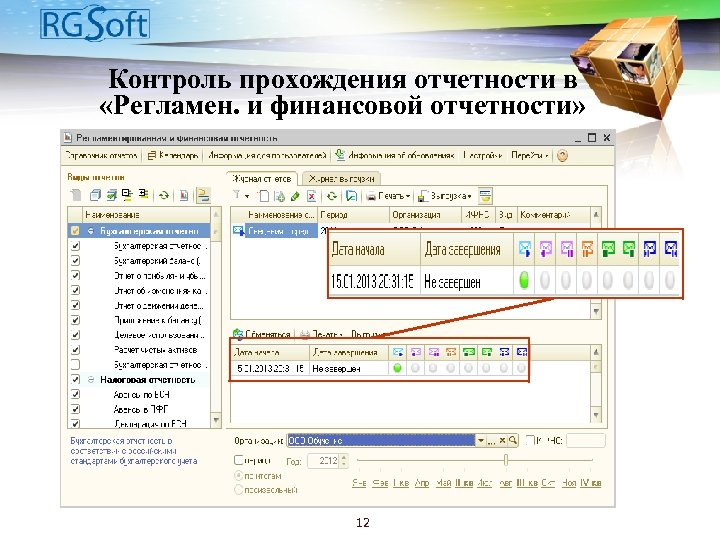Collapse all groups with the minus tree icon
This screenshot has width=720, height=540.
click(x=127, y=195)
